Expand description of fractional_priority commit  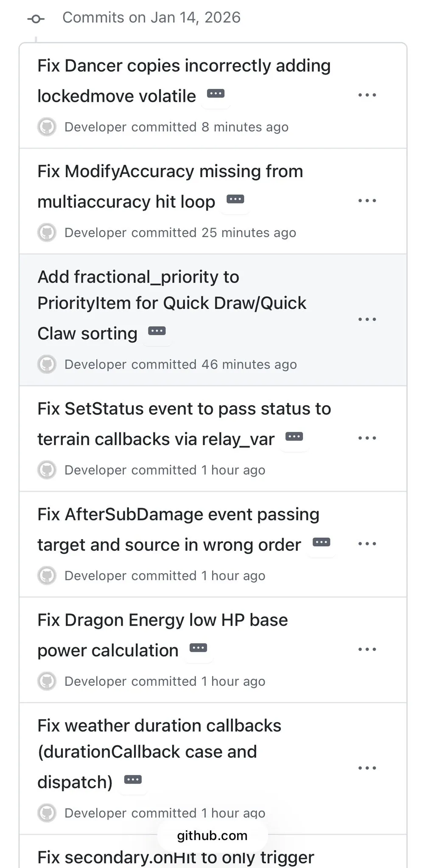(x=157, y=331)
